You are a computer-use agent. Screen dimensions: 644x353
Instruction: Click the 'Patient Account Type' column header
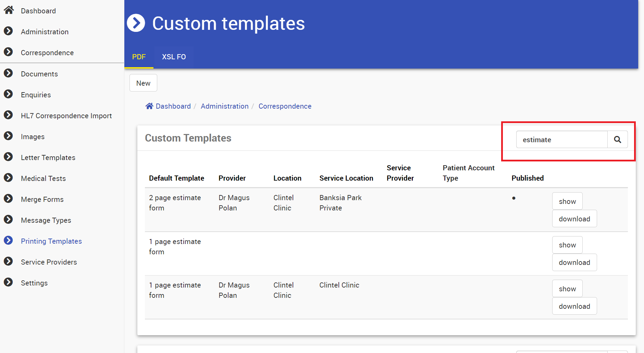pyautogui.click(x=469, y=173)
